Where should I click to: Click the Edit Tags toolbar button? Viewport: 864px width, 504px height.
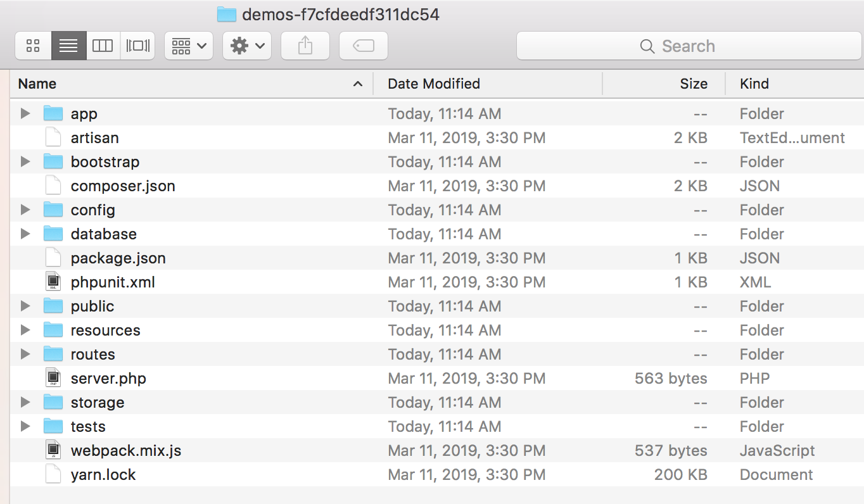coord(364,46)
